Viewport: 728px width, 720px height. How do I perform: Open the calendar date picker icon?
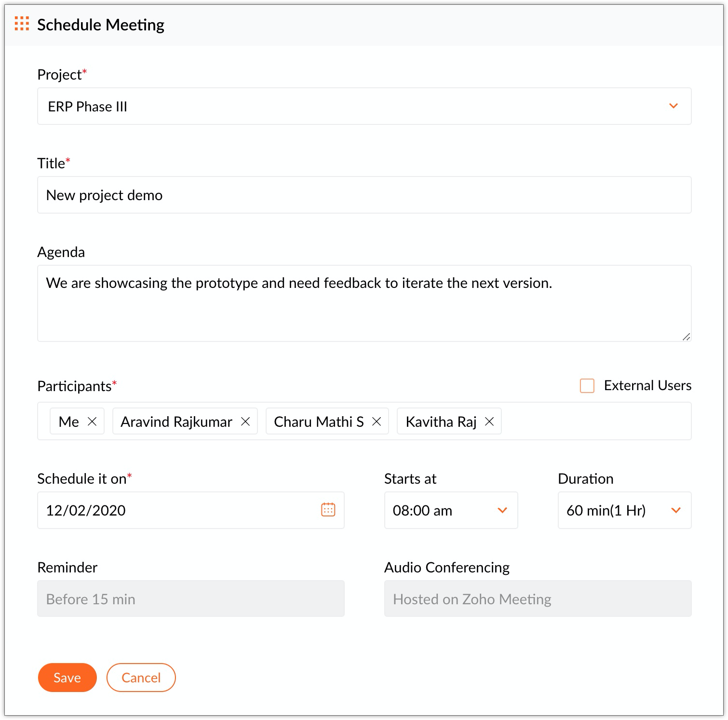328,510
